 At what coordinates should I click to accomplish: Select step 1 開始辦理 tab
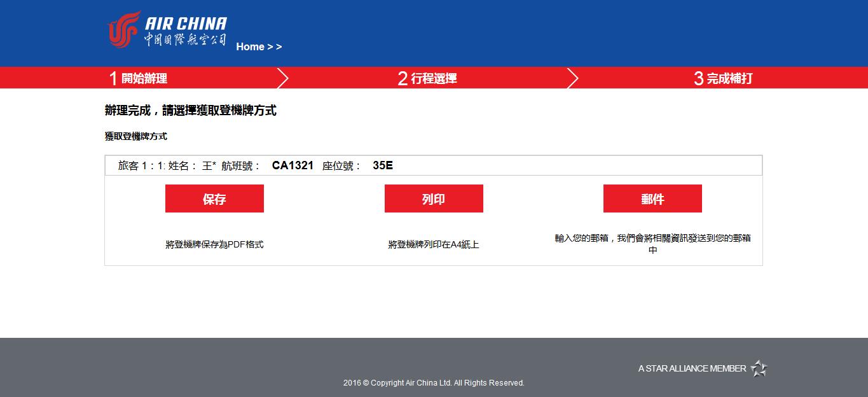(x=138, y=78)
